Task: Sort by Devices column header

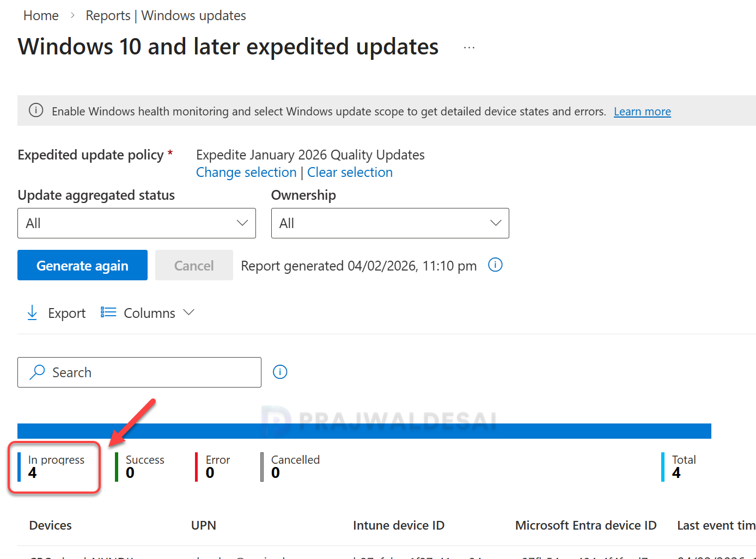Action: point(51,525)
